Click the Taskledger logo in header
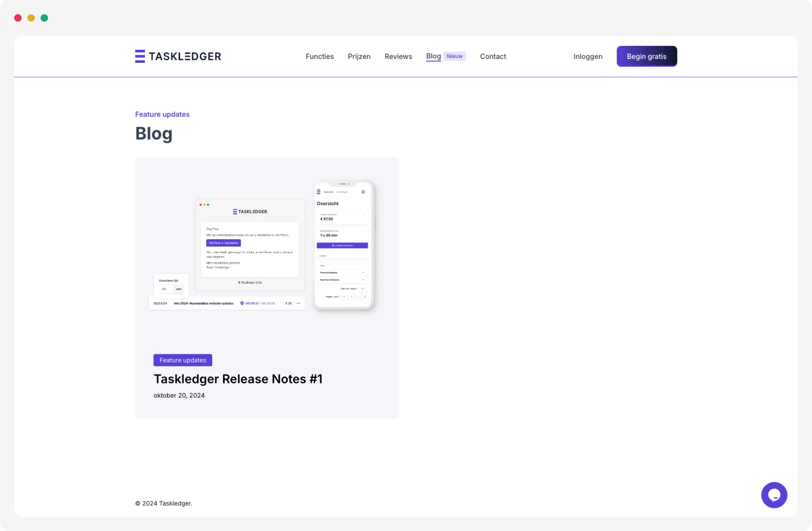This screenshot has width=812, height=531. point(178,56)
